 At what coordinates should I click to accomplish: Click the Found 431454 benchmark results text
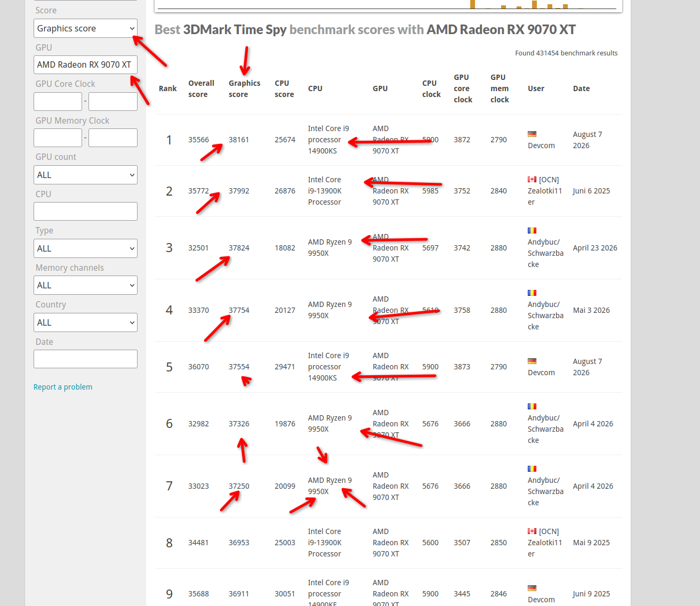point(566,53)
